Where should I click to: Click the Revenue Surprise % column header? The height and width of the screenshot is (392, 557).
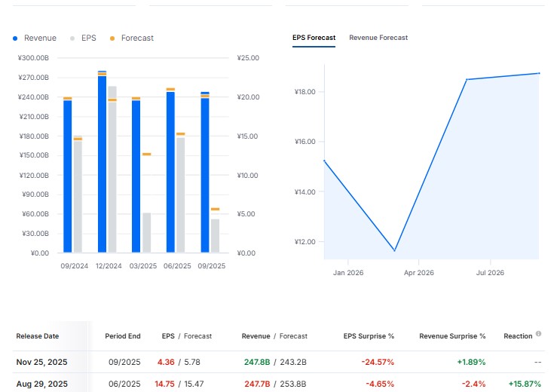[452, 336]
